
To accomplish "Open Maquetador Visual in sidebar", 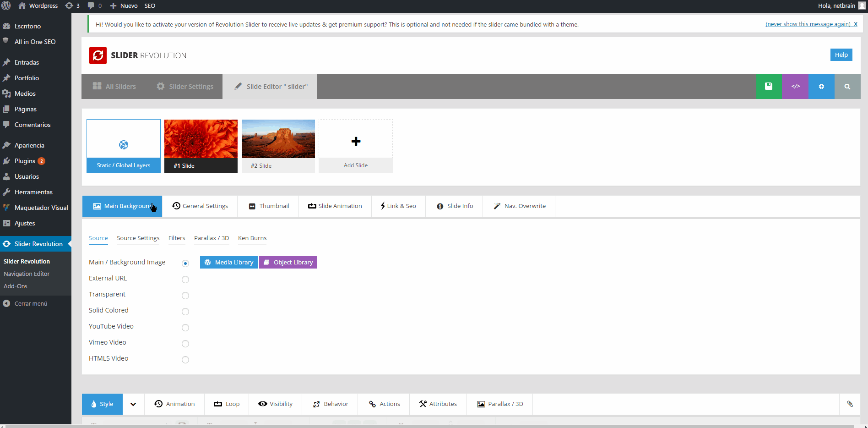I will 41,208.
